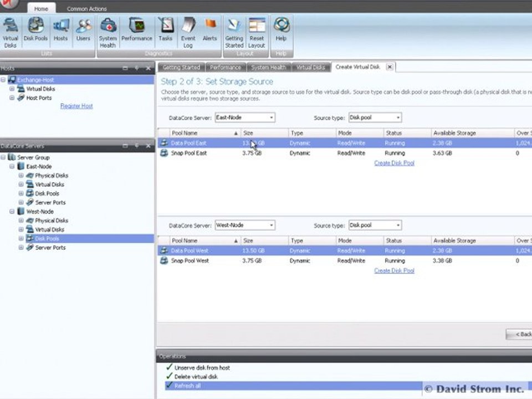Collapse the Server Group node

click(3, 157)
